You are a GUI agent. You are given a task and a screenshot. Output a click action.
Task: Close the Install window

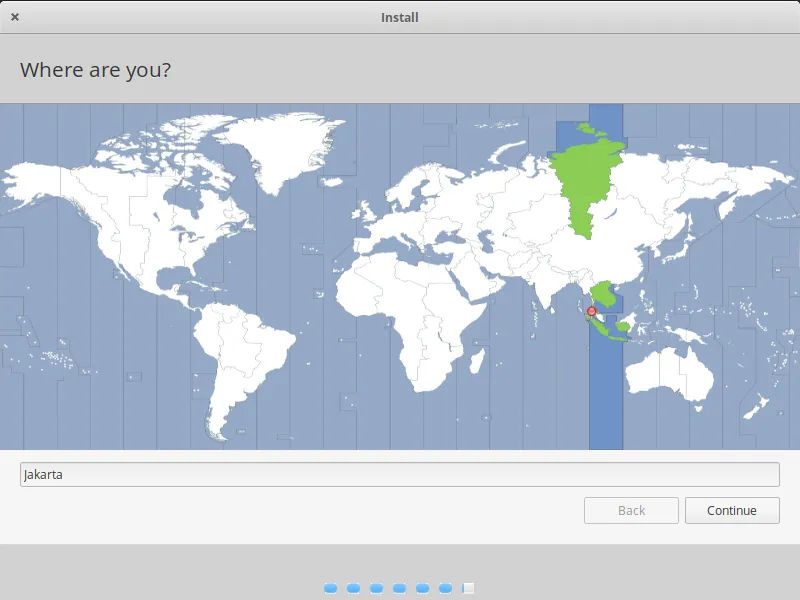point(15,17)
